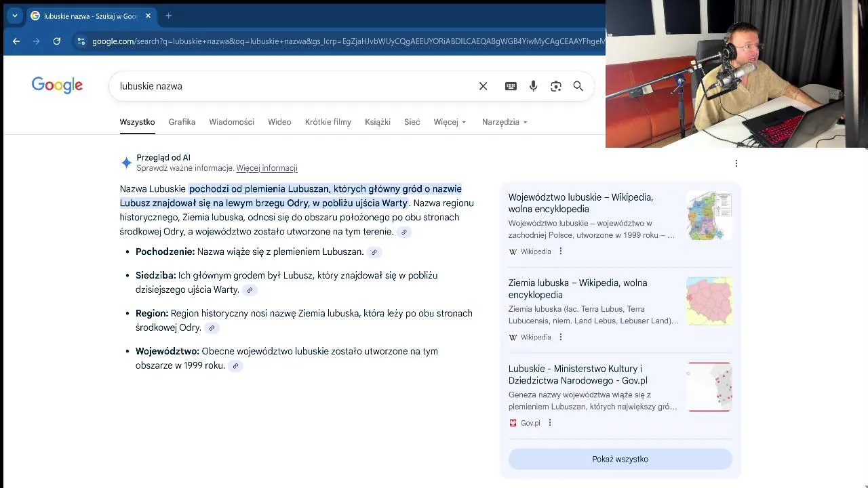Viewport: 868px width, 488px height.
Task: Click the Przegląd od AI heading
Action: click(163, 157)
